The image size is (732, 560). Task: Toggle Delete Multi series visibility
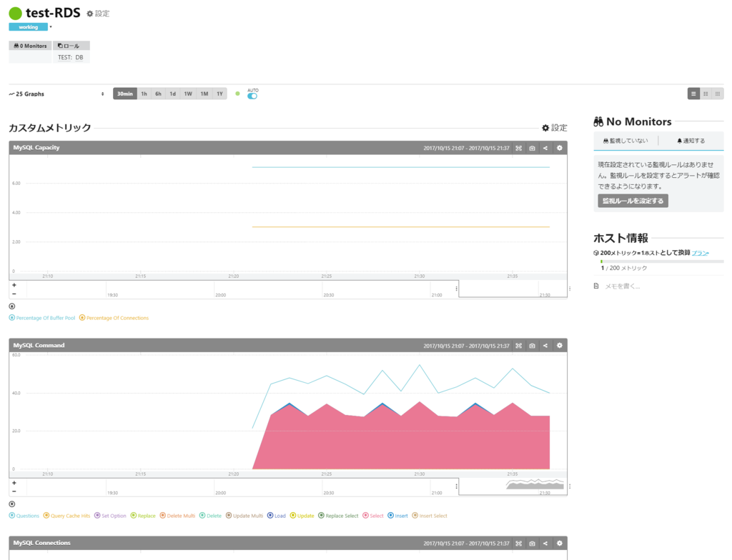pos(177,516)
